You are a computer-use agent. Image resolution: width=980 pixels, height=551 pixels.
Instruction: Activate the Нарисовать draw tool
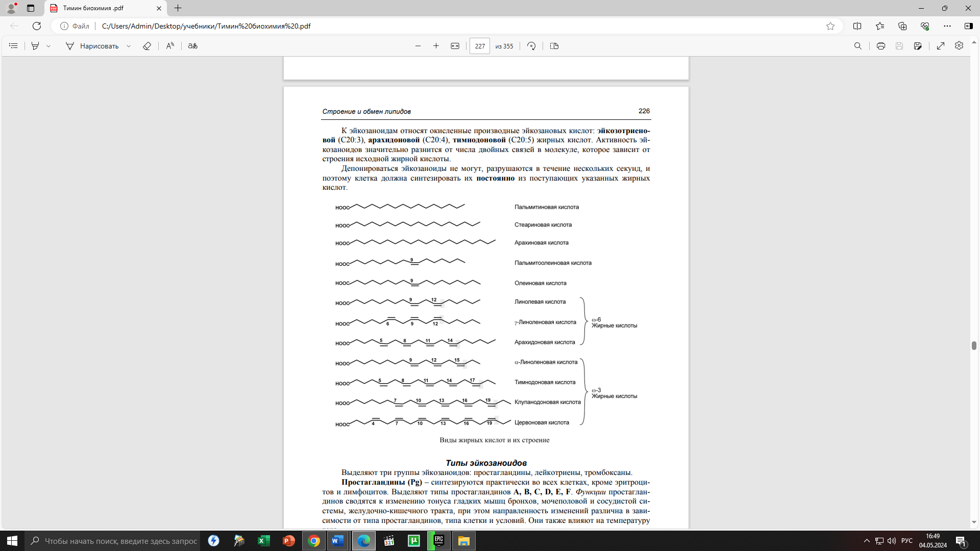(92, 46)
